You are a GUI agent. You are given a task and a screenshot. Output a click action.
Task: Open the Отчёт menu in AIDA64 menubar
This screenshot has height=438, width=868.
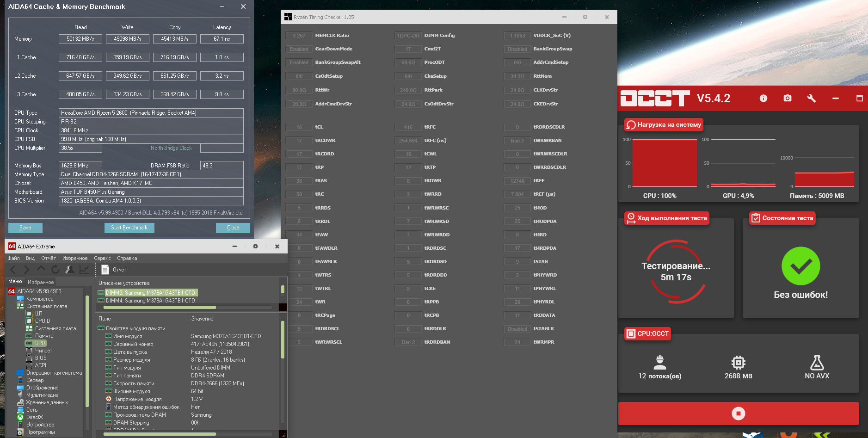click(49, 258)
